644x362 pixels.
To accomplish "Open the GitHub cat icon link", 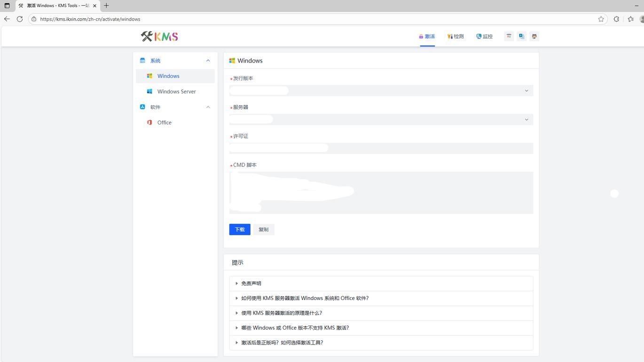I will [534, 36].
